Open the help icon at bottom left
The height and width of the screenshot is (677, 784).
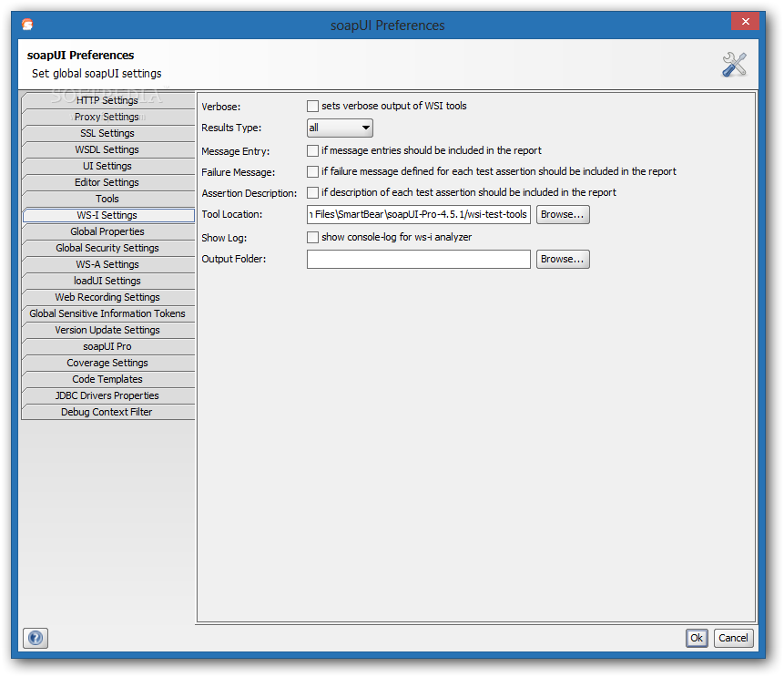36,638
